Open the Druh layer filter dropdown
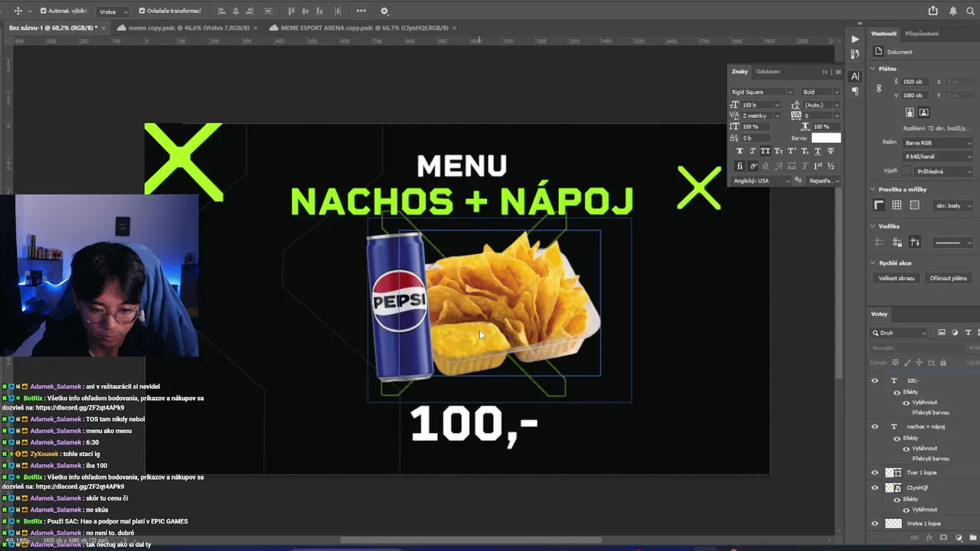Screen dimensions: 980x551 click(x=900, y=333)
